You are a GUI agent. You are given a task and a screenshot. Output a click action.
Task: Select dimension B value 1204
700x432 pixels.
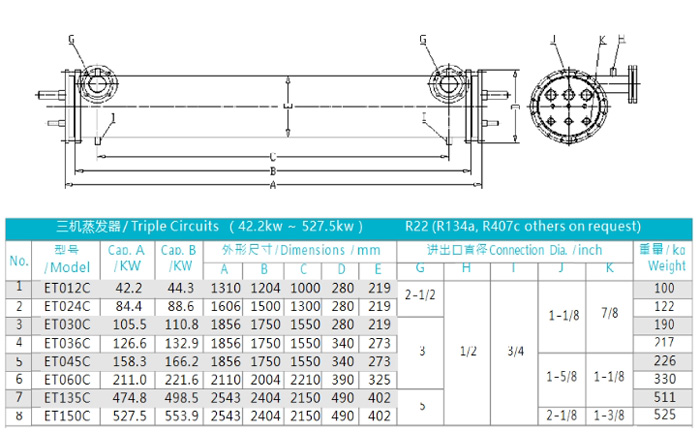coord(265,288)
